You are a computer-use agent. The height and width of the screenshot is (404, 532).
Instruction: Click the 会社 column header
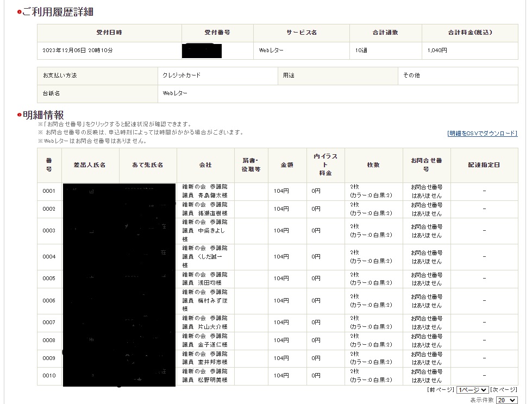click(x=205, y=165)
